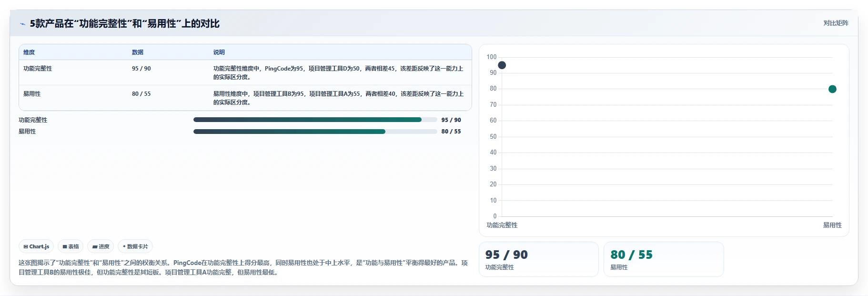Screen dimensions: 868x296
Task: Click the 95 / 90 data card
Action: pyautogui.click(x=538, y=259)
